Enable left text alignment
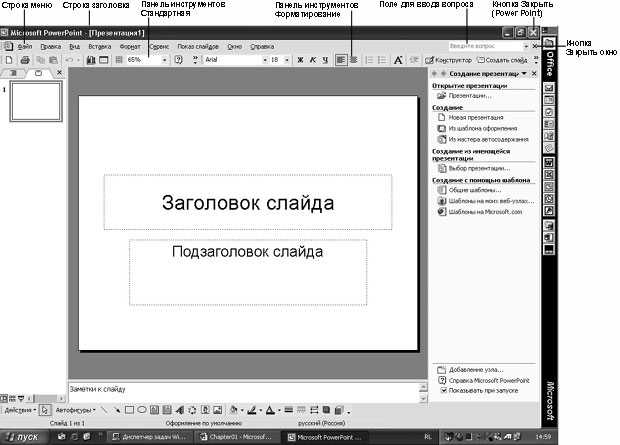 pos(340,60)
